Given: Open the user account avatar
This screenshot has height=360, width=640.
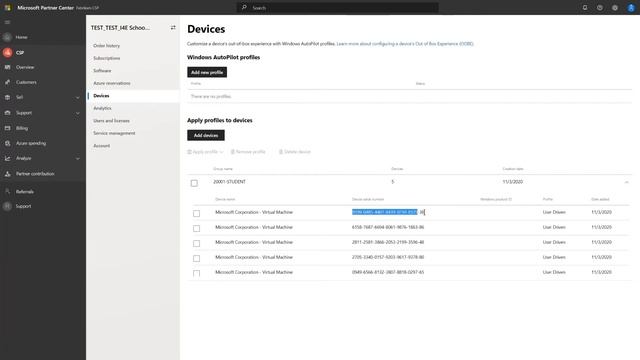Looking at the screenshot, I should point(631,7).
